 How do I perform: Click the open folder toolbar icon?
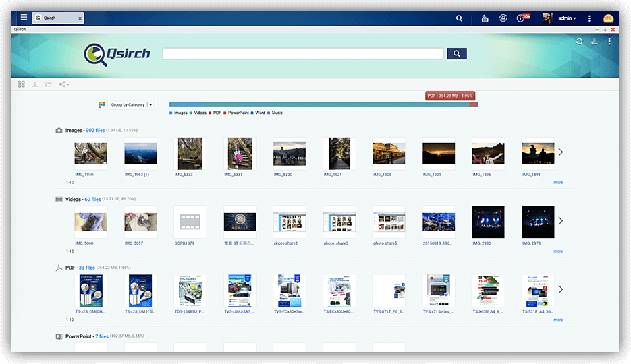[49, 84]
